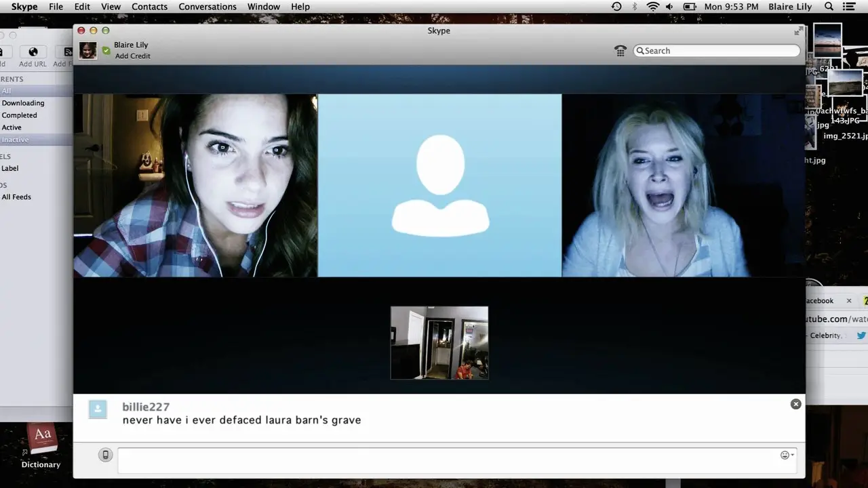Image resolution: width=868 pixels, height=488 pixels.
Task: Click the Time Machine icon in menu bar
Action: tap(616, 7)
